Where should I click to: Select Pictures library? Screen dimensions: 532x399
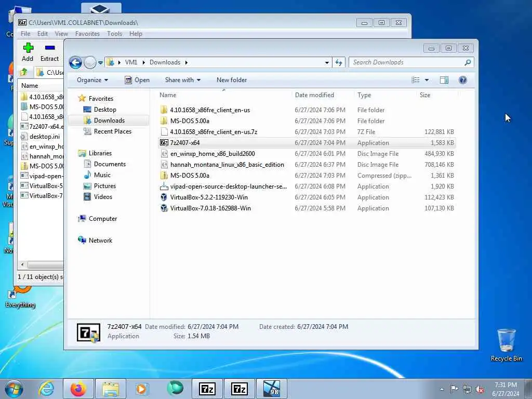(x=105, y=186)
